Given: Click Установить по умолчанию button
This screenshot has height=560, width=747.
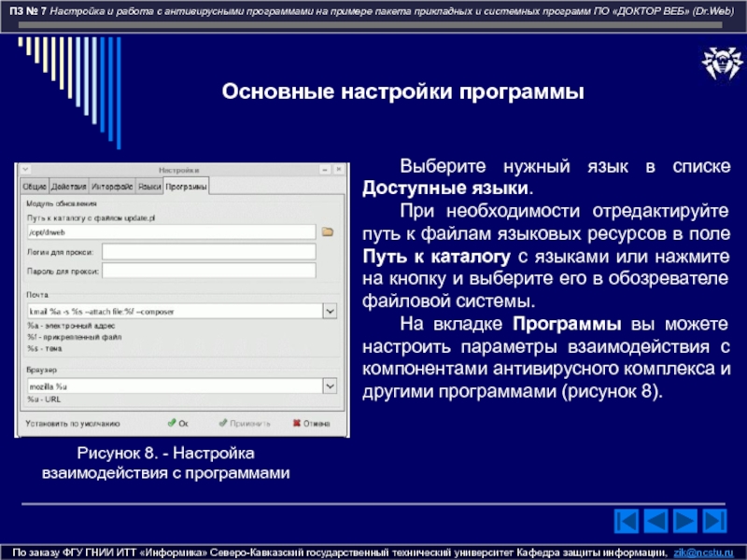Looking at the screenshot, I should (x=73, y=424).
